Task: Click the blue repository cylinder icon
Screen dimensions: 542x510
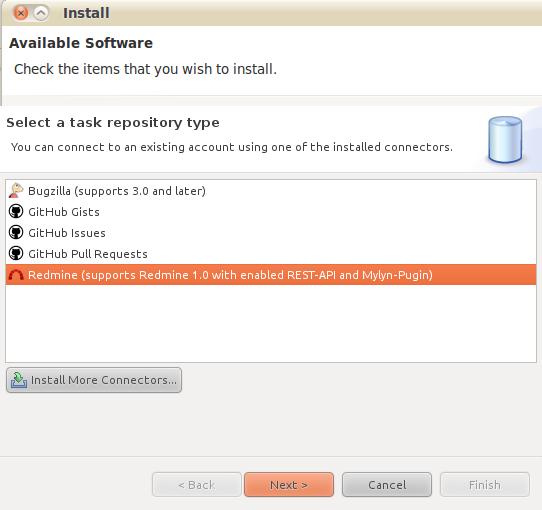Action: click(x=505, y=140)
